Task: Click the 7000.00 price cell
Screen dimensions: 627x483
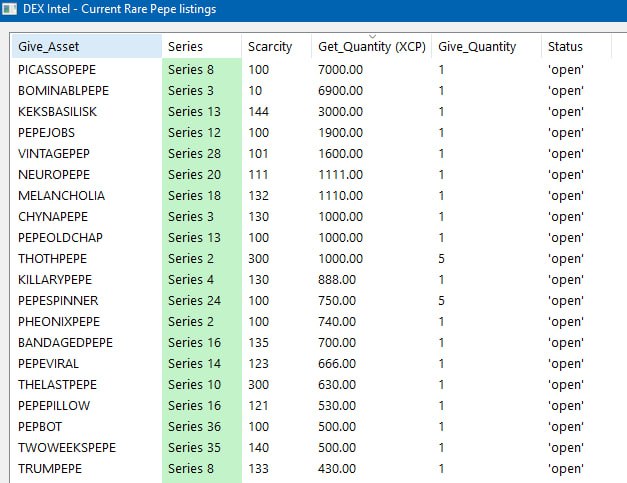Action: (x=340, y=70)
